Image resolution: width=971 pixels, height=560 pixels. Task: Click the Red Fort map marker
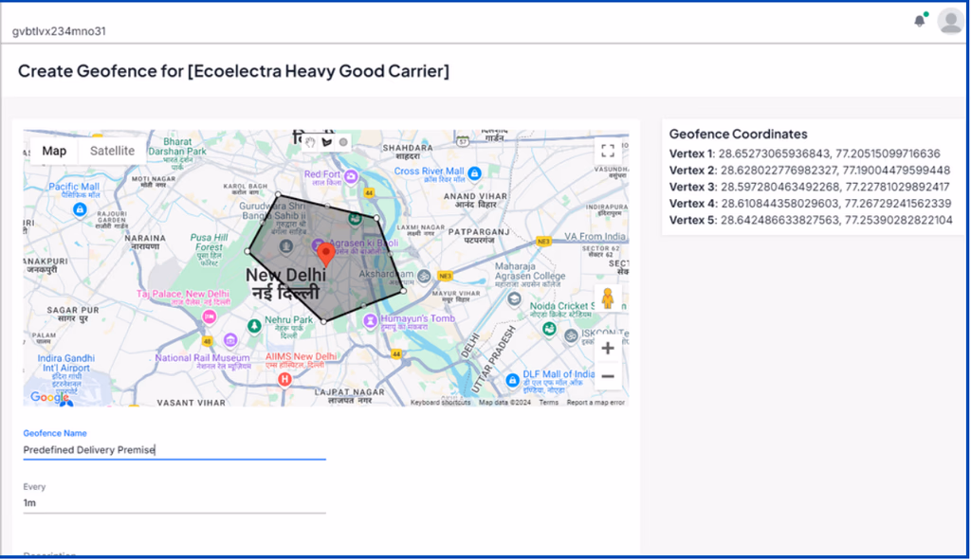(351, 177)
